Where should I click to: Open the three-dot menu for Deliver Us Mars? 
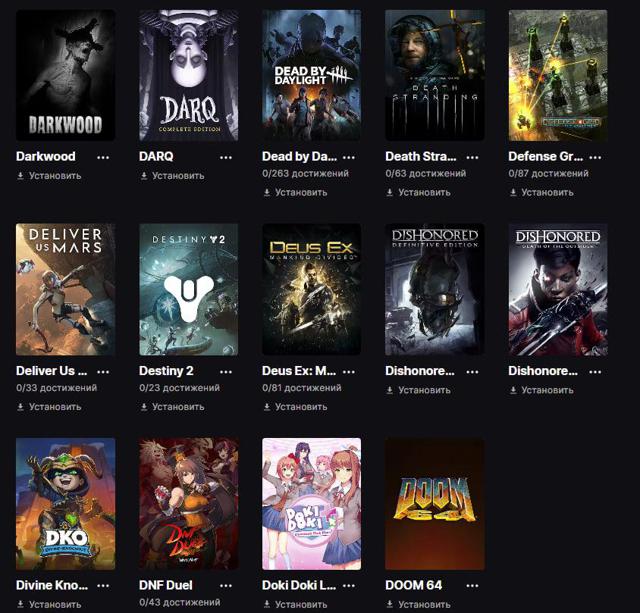click(x=103, y=371)
